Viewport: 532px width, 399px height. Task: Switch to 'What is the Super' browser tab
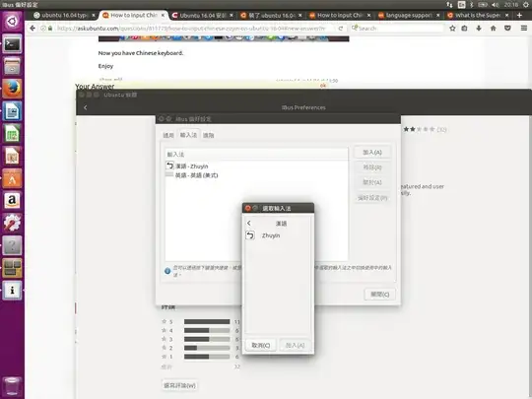pos(478,15)
